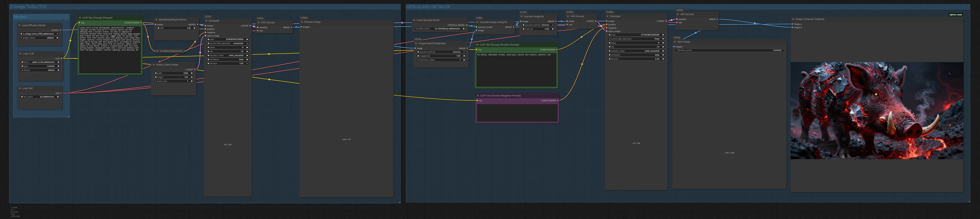
Task: Open the vae_name ae.safetensors dropdown
Action: pyautogui.click(x=40, y=97)
